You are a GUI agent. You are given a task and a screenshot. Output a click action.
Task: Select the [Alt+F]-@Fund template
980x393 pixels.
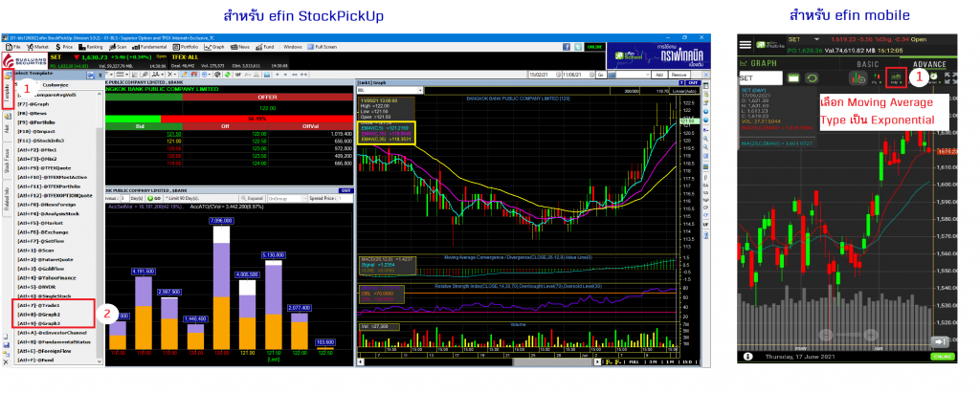(37, 360)
